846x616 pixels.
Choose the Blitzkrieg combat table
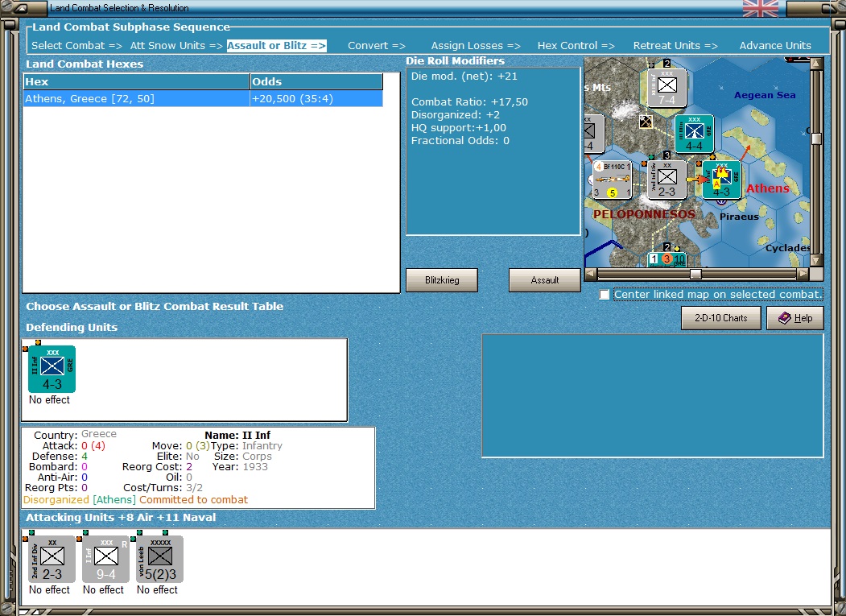442,280
